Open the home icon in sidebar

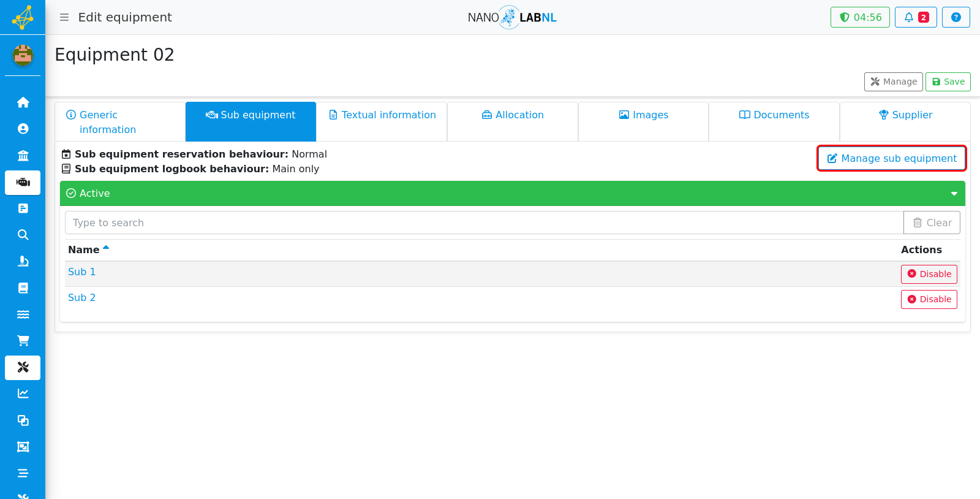tap(23, 102)
